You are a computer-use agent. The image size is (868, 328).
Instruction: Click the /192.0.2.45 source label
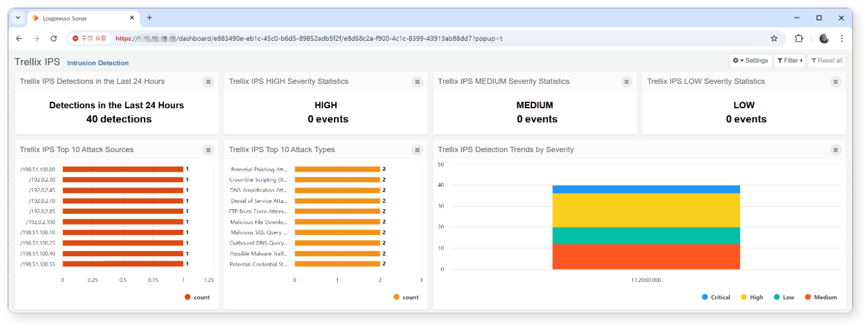42,190
